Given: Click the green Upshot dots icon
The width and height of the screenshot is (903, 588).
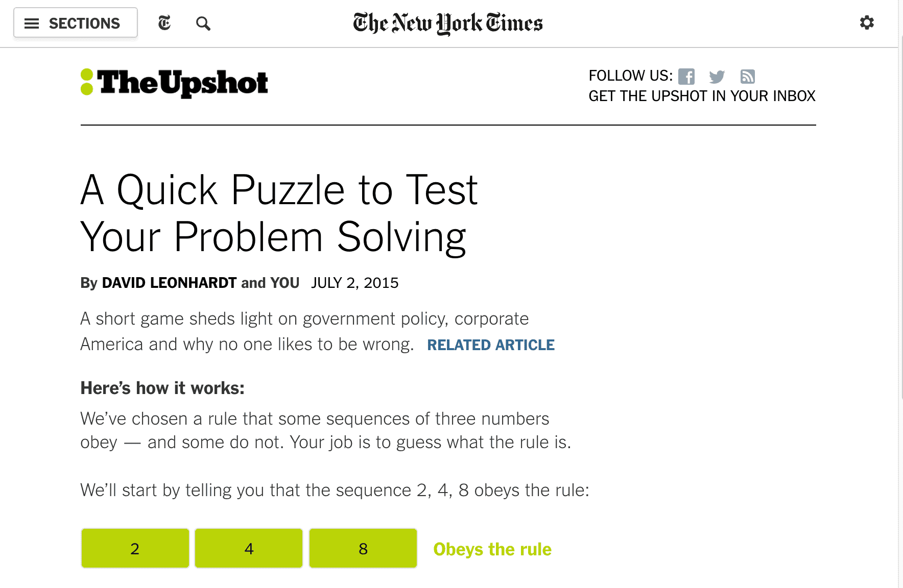Looking at the screenshot, I should (87, 82).
